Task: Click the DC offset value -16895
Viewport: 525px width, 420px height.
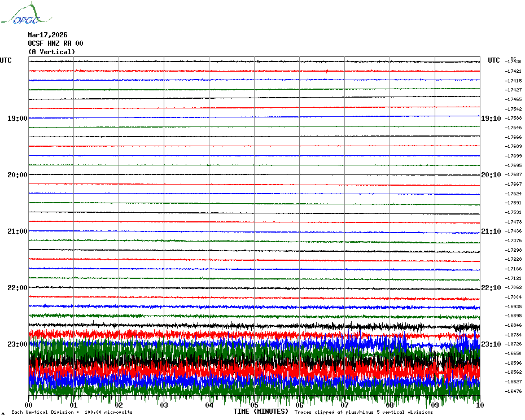Action: pyautogui.click(x=513, y=316)
